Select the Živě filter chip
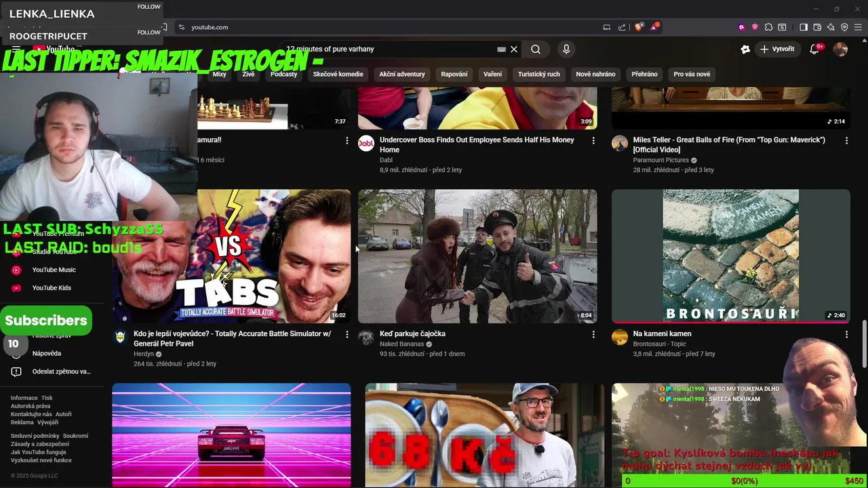 (248, 74)
